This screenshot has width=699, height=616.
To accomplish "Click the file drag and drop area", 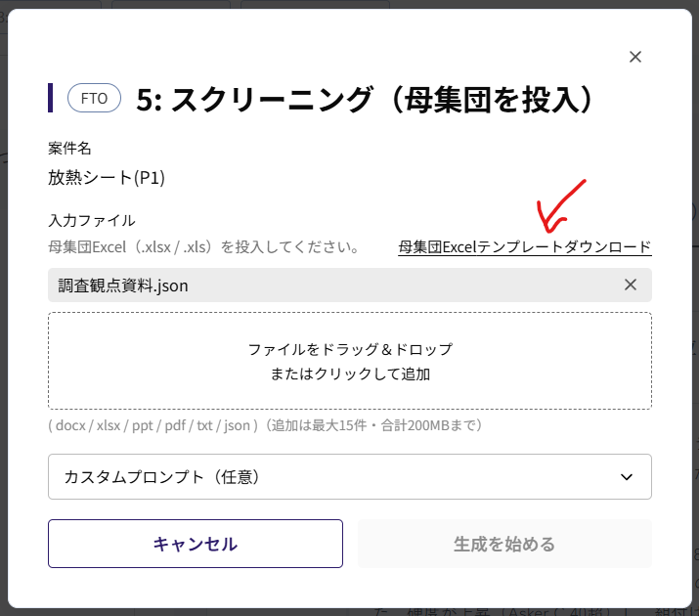I will pos(350,361).
